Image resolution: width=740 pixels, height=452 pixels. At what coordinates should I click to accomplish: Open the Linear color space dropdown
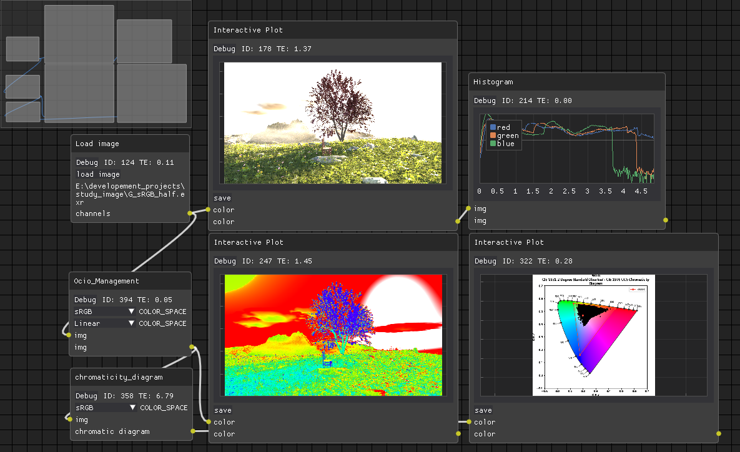(105, 323)
